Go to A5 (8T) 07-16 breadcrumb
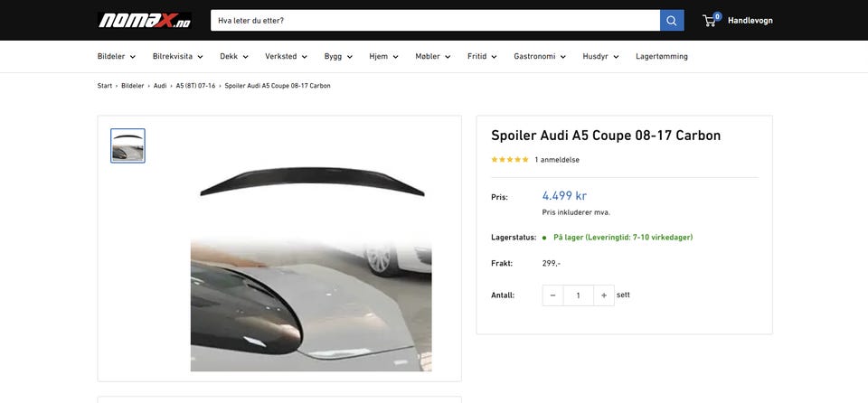 [x=195, y=86]
